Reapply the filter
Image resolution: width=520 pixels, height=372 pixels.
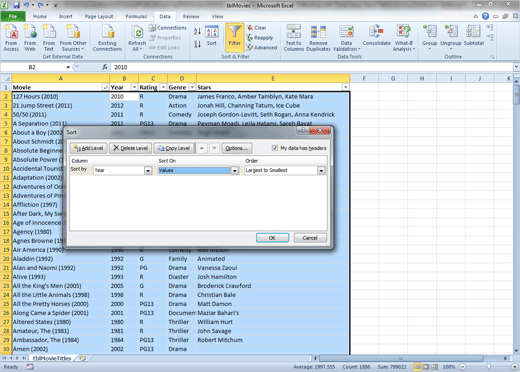point(260,38)
